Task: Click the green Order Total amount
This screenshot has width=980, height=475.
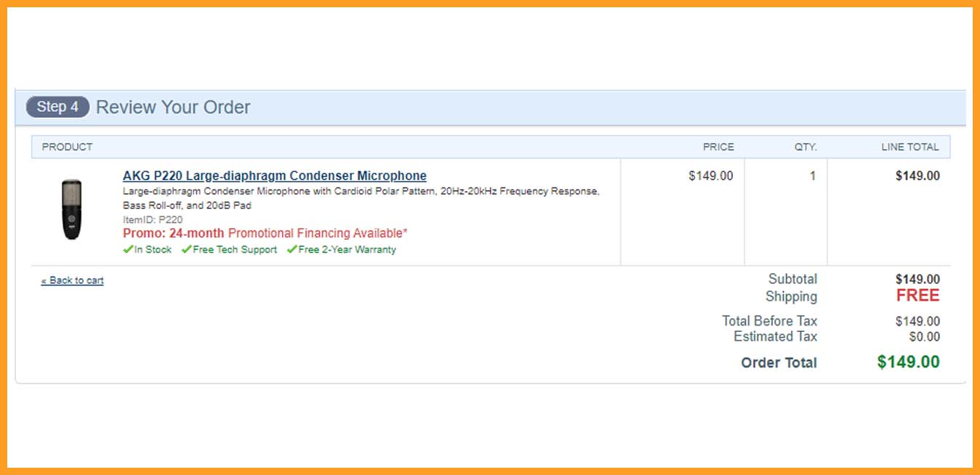Action: [x=909, y=362]
